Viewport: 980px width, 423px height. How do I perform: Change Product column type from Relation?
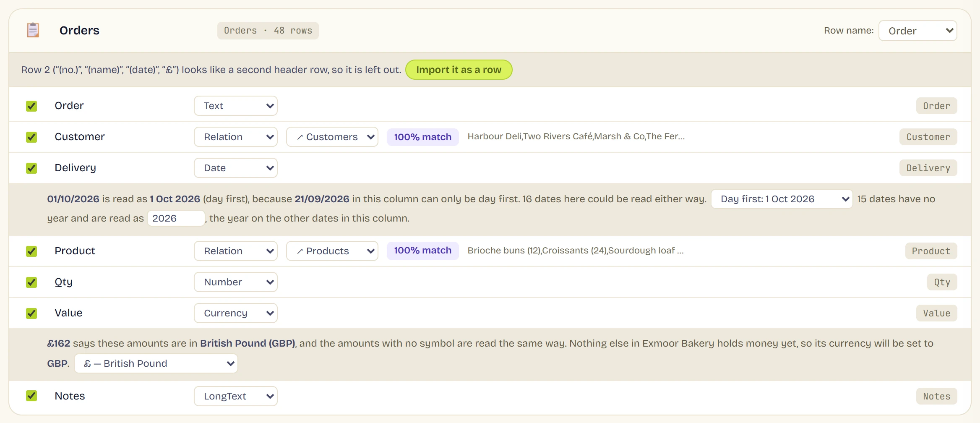[x=236, y=251]
